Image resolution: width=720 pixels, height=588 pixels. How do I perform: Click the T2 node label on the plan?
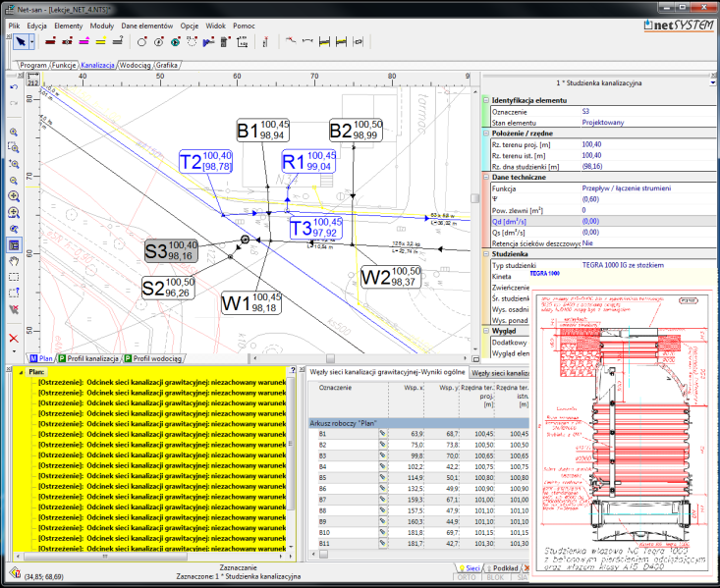pos(205,161)
